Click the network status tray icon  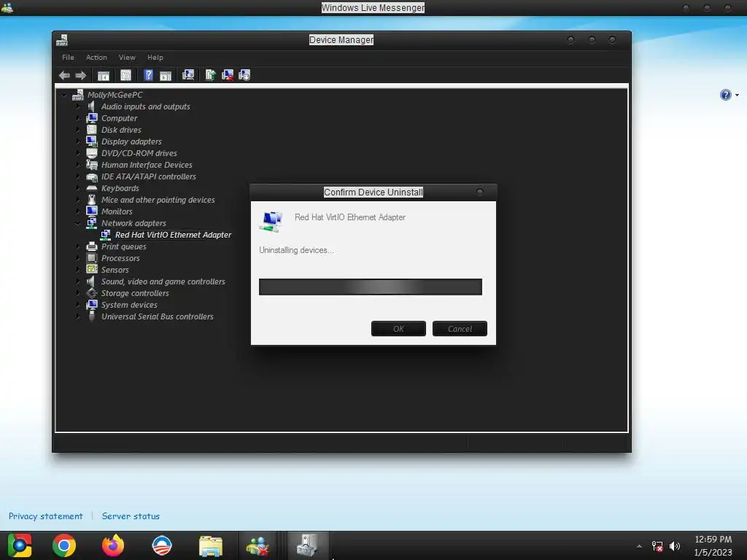coord(657,546)
